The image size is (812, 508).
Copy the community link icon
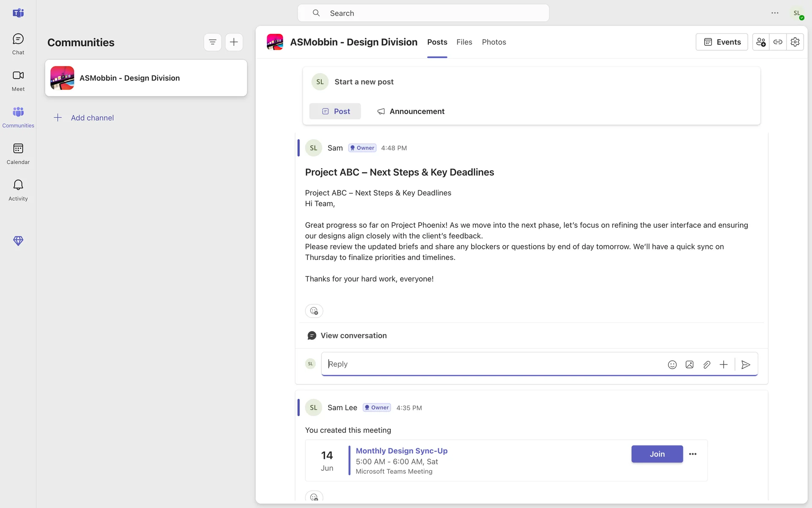778,42
